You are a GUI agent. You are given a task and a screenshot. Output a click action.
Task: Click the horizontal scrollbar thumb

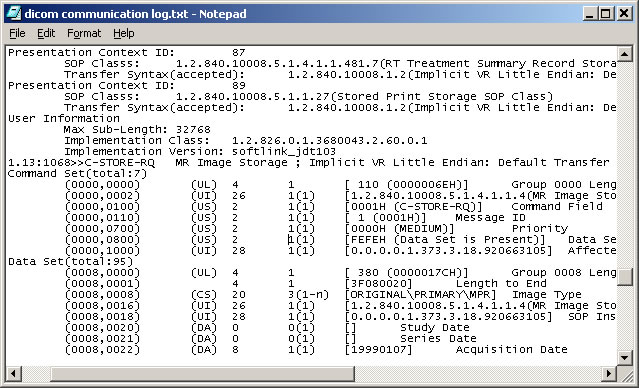pyautogui.click(x=203, y=373)
